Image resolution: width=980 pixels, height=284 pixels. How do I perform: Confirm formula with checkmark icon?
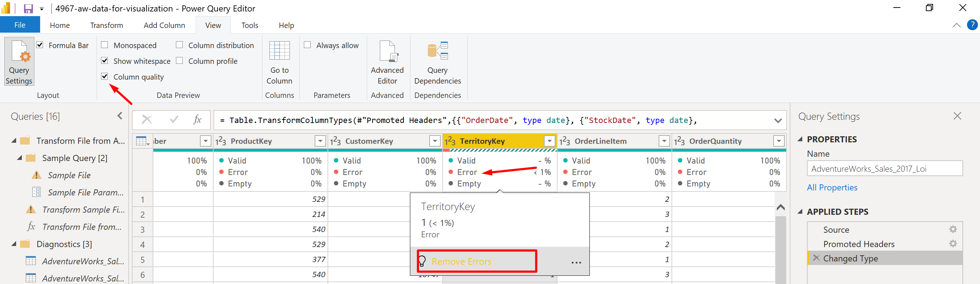click(174, 120)
